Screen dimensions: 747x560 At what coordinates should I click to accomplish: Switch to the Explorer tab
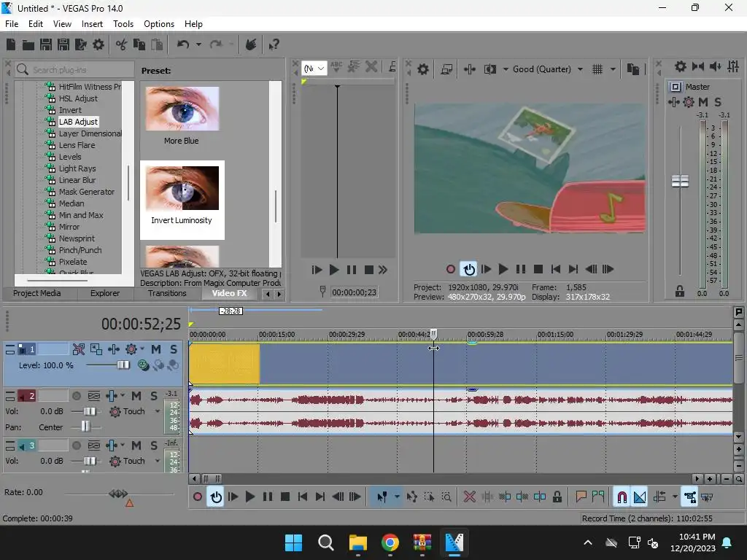(x=105, y=293)
